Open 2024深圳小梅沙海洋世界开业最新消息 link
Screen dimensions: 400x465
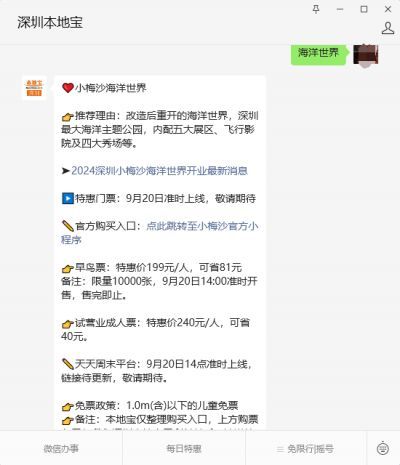coord(159,171)
